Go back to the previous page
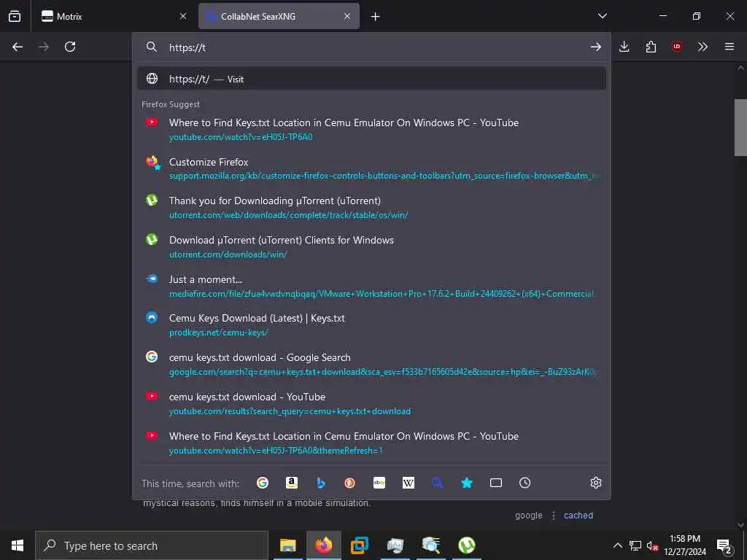Screen dimensions: 747x560 18,47
